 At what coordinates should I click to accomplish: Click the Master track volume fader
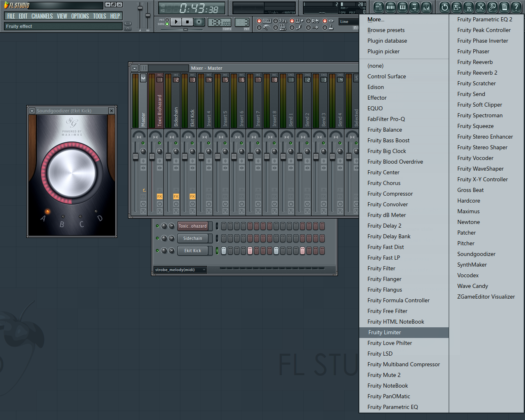pos(136,157)
